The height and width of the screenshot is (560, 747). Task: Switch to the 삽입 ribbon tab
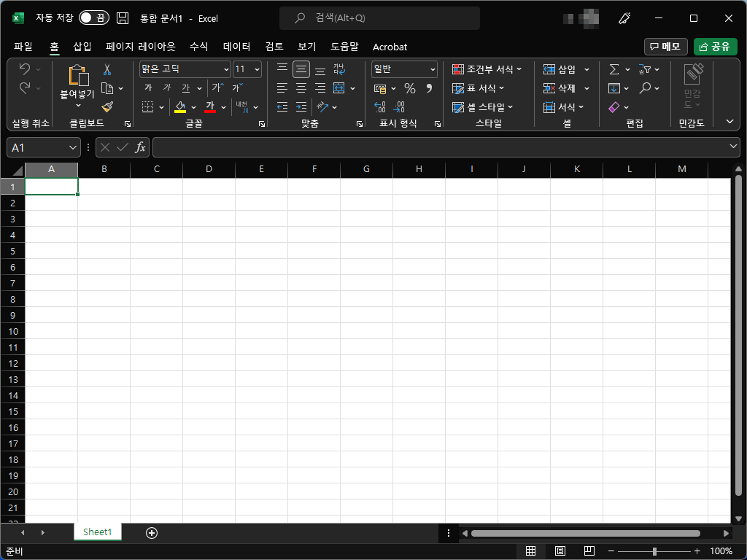tap(82, 47)
